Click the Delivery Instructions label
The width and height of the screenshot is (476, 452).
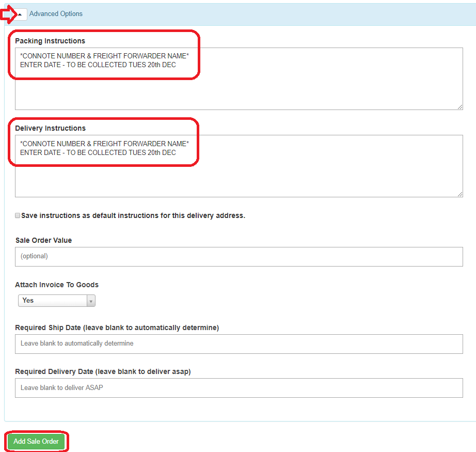pyautogui.click(x=51, y=128)
